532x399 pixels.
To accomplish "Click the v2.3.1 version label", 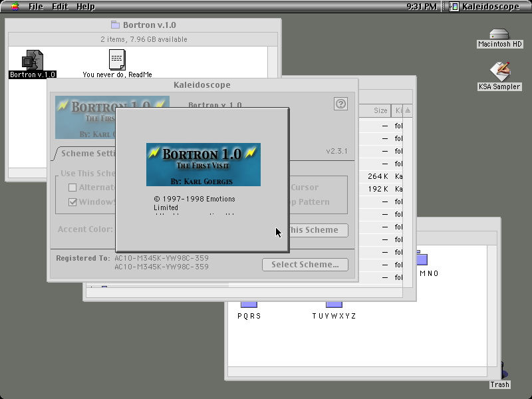I will [336, 151].
